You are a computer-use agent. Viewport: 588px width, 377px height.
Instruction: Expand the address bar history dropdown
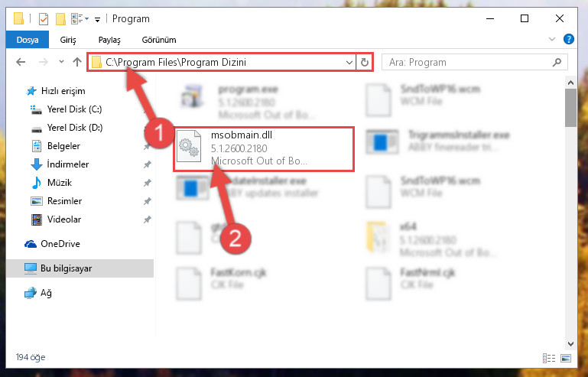click(349, 62)
